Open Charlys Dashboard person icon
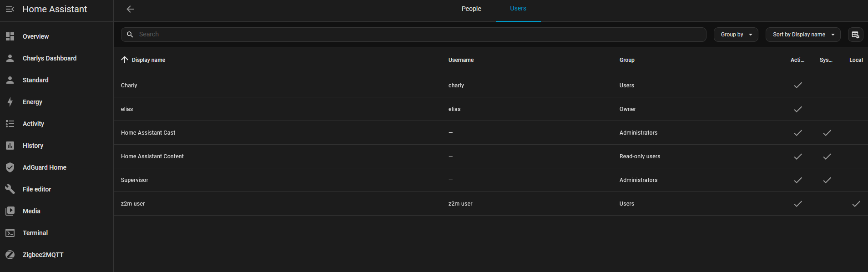Image resolution: width=868 pixels, height=272 pixels. coord(10,58)
